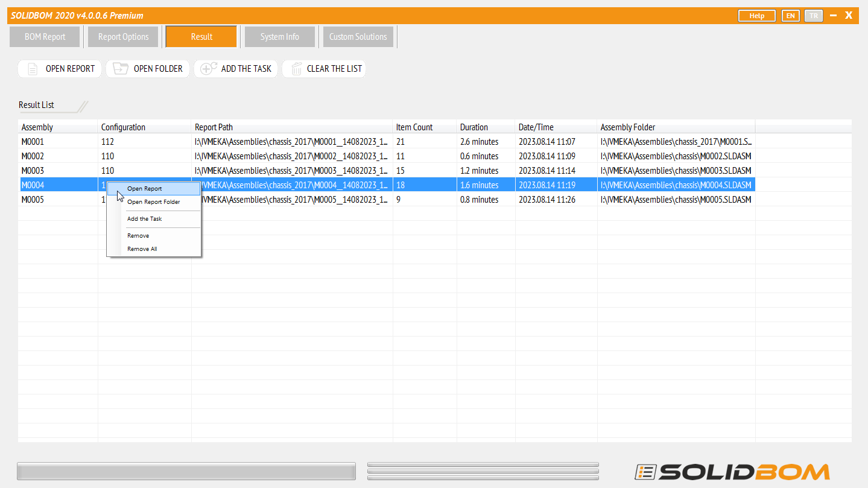Sort by Duration column header
Screen dimensions: 868x488
tap(486, 127)
